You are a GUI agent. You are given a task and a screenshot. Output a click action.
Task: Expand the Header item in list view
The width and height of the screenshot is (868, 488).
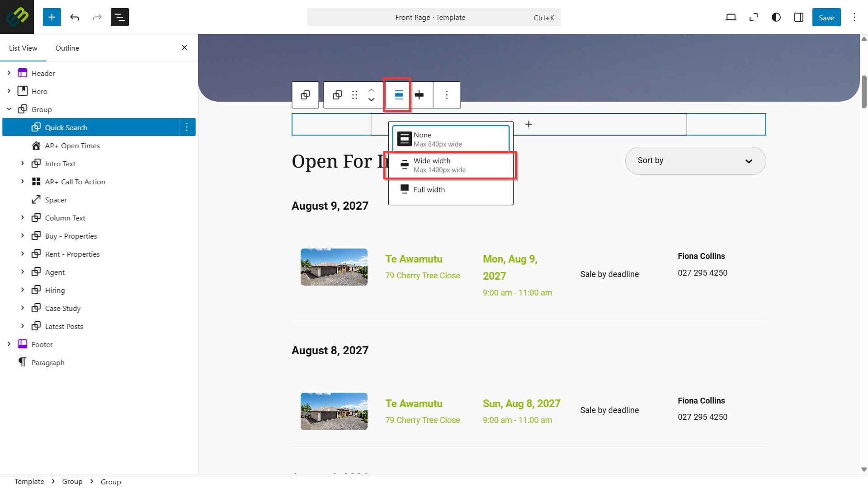(x=9, y=73)
